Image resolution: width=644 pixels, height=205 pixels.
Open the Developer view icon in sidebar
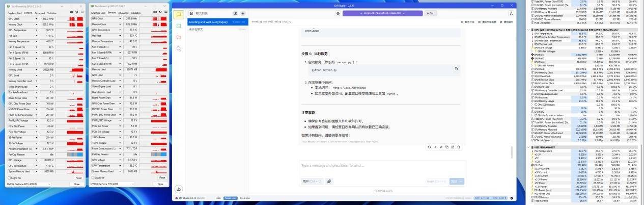pyautogui.click(x=179, y=26)
